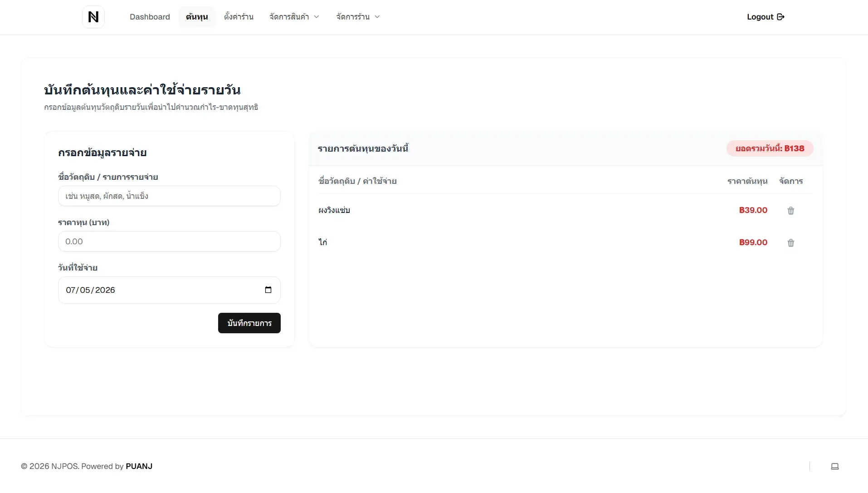
Task: Focus the ชื่อวัตถุดิบ name input field
Action: tap(169, 196)
